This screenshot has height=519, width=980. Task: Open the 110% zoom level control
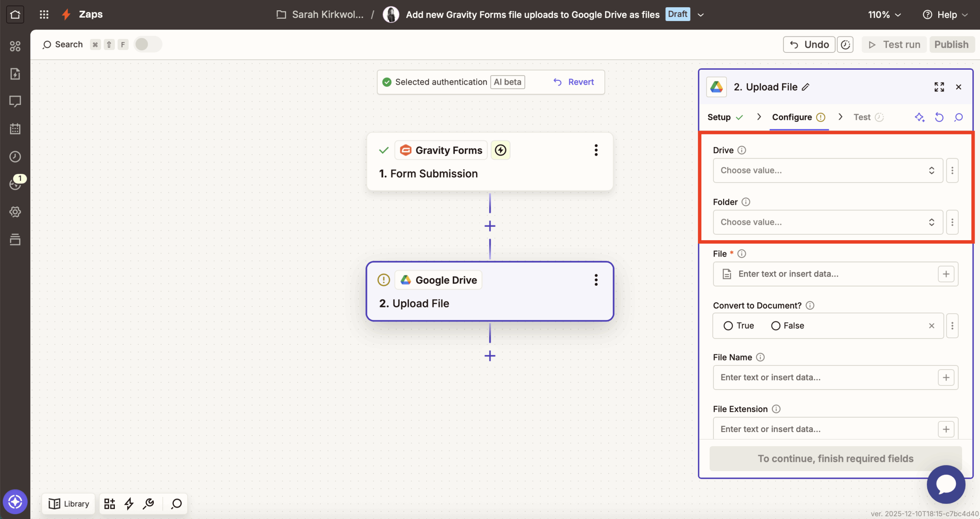884,15
